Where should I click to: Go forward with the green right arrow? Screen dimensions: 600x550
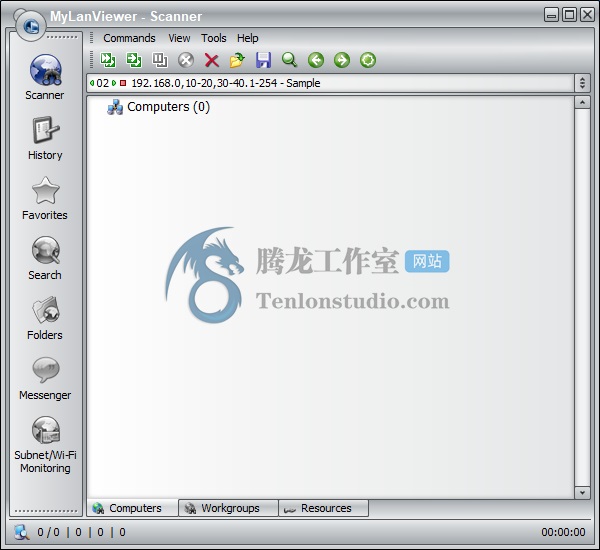(x=342, y=60)
